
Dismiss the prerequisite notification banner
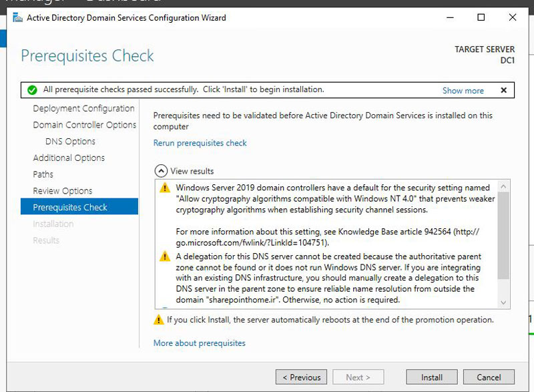504,90
